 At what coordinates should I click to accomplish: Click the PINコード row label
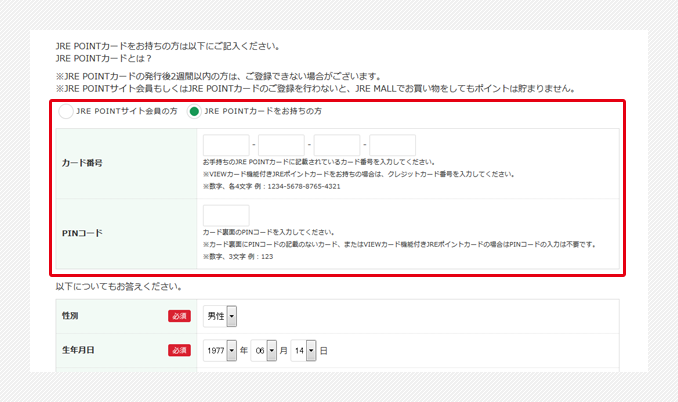pos(82,233)
